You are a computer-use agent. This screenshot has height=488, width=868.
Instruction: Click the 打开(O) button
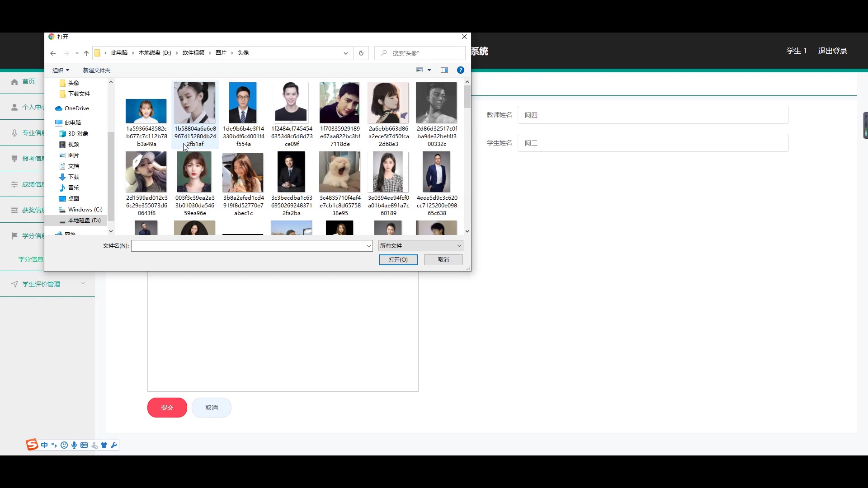pyautogui.click(x=398, y=260)
